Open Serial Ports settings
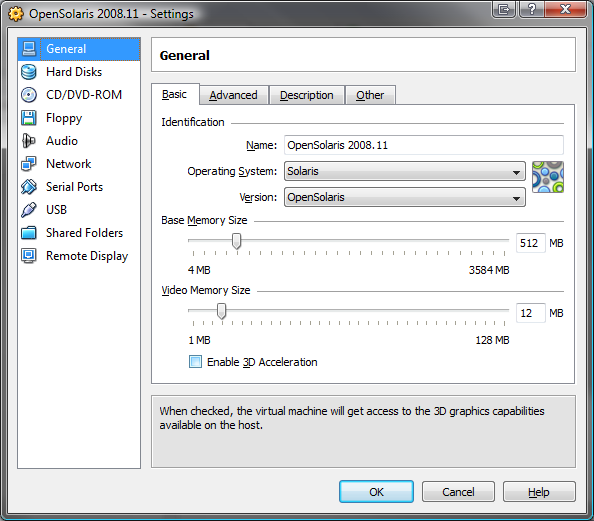The width and height of the screenshot is (594, 521). [x=79, y=187]
